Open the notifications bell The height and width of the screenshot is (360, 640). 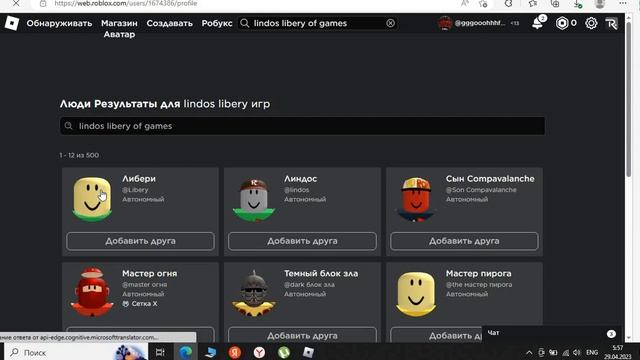tap(538, 23)
